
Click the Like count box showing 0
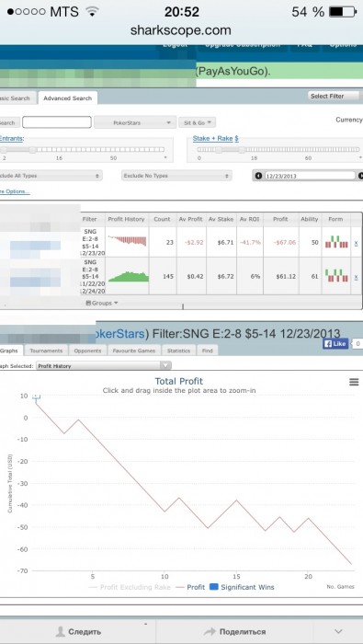357,344
